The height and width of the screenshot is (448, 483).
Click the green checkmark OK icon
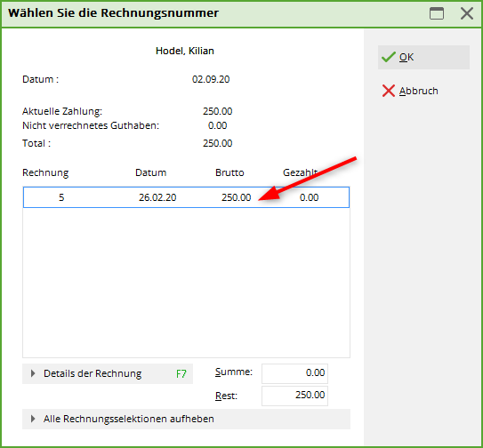(x=389, y=57)
